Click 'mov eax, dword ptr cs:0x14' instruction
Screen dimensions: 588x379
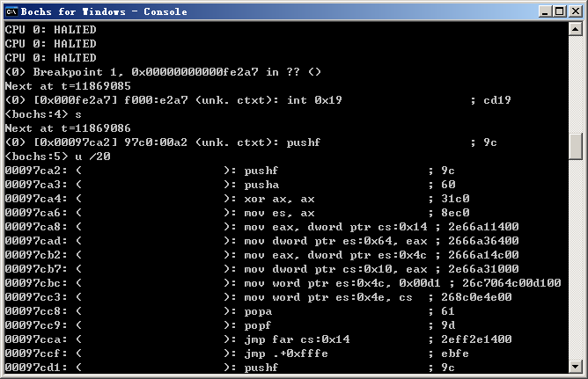[335, 227]
